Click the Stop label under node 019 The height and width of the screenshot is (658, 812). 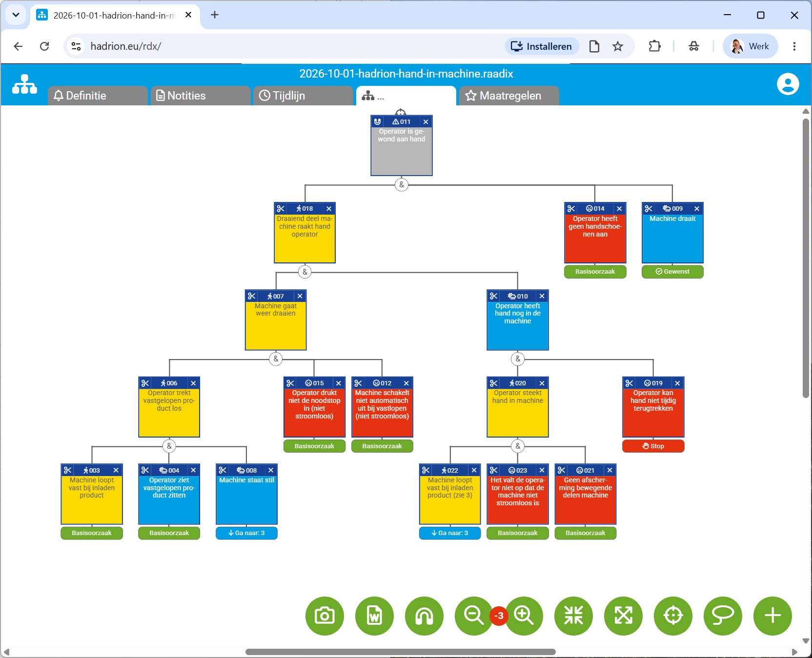(653, 446)
